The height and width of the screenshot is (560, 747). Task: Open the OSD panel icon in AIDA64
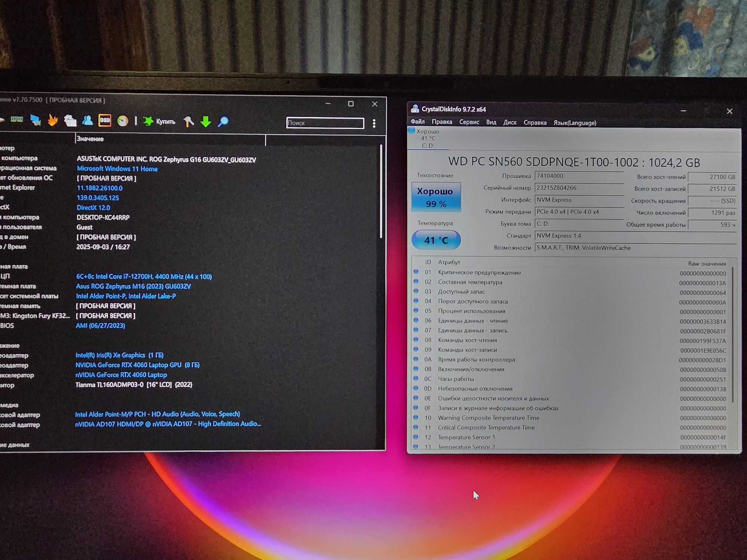[105, 120]
